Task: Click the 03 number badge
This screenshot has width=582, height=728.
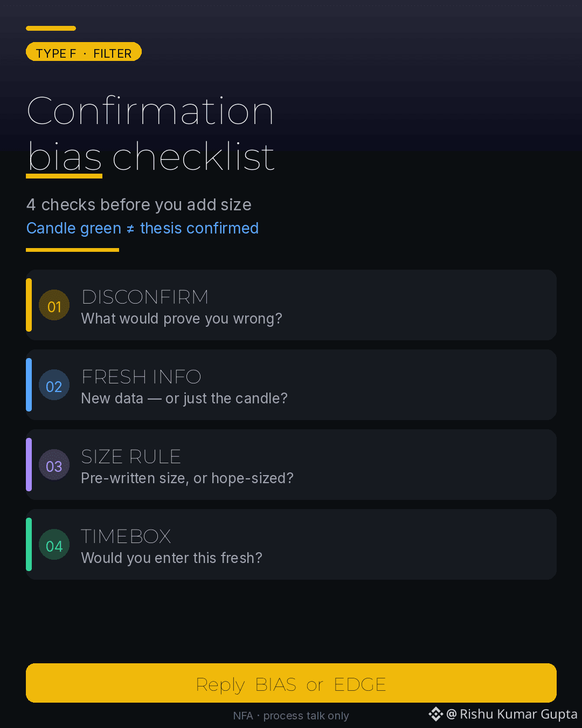Action: pos(54,465)
